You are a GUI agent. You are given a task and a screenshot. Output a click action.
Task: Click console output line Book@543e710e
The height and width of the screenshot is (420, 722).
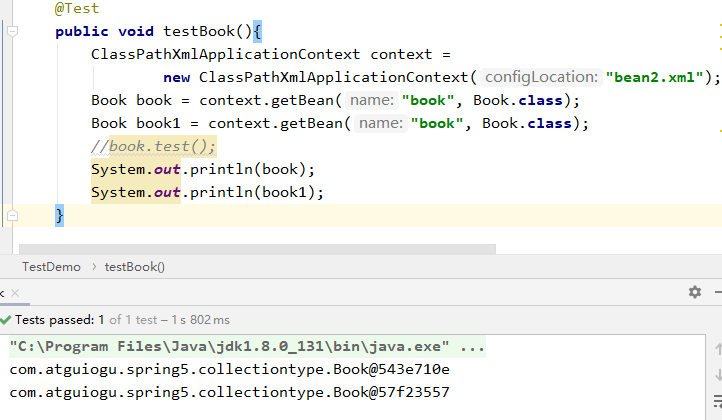point(229,369)
